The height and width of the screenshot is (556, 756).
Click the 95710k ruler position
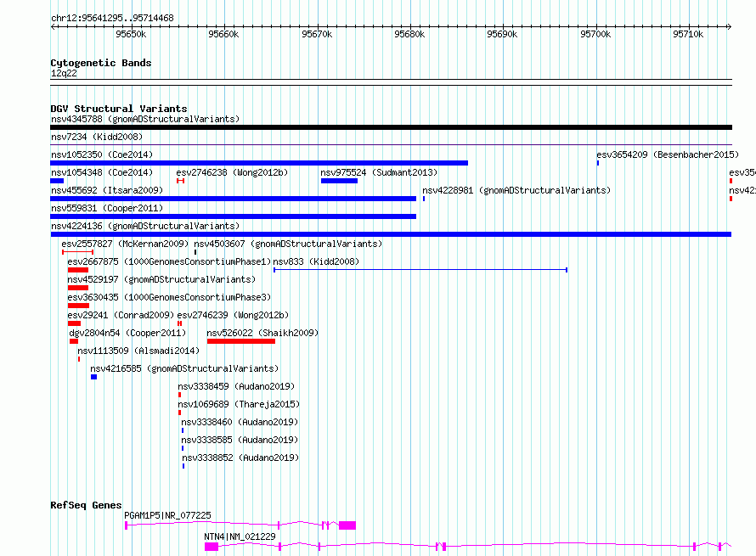pos(688,34)
